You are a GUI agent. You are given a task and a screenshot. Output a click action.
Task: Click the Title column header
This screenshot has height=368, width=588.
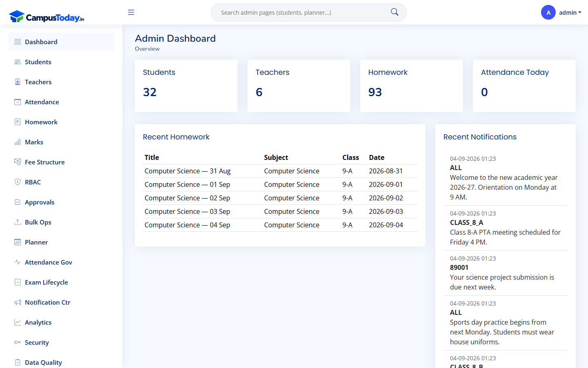151,157
